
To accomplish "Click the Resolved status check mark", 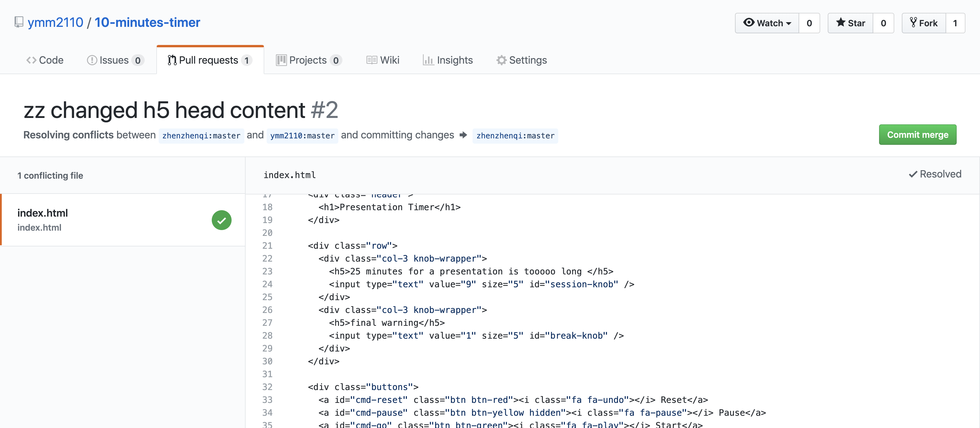I will pos(913,174).
